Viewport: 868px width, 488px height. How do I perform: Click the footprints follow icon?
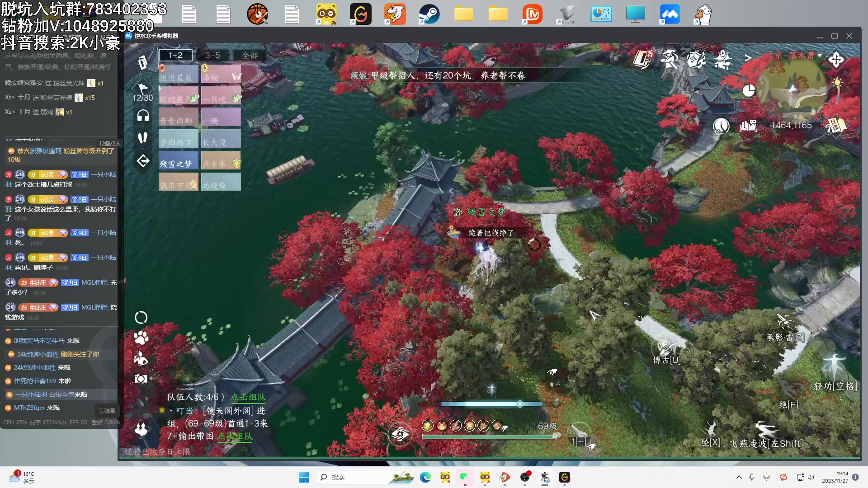143,138
